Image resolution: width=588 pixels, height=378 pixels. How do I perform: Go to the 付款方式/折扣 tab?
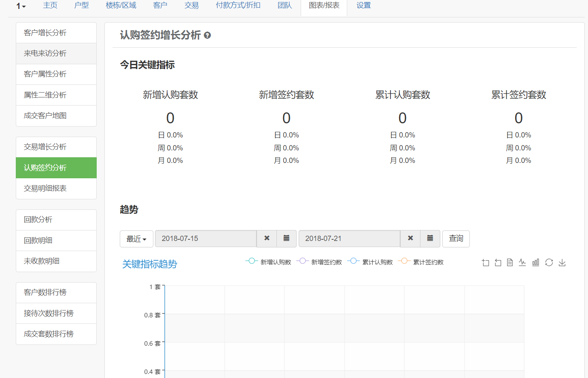coord(238,6)
